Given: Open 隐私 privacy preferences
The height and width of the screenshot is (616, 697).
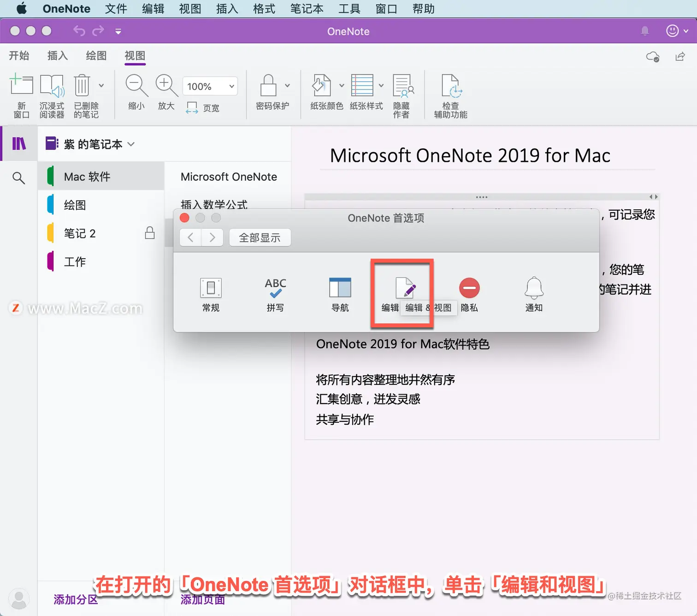Looking at the screenshot, I should 469,295.
